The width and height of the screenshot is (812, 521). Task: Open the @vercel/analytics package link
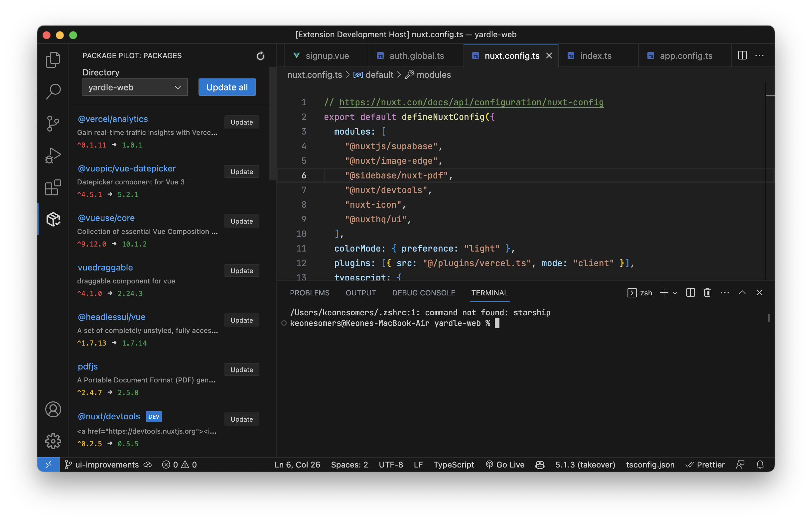[113, 119]
